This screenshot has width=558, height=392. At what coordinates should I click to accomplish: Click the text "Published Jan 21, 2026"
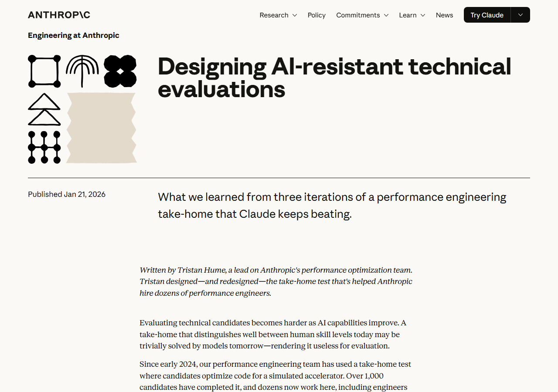tap(67, 194)
